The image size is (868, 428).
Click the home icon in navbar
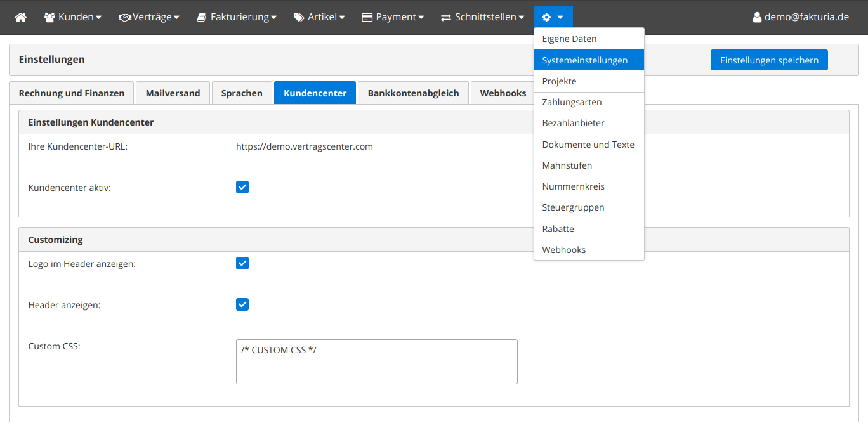click(21, 17)
